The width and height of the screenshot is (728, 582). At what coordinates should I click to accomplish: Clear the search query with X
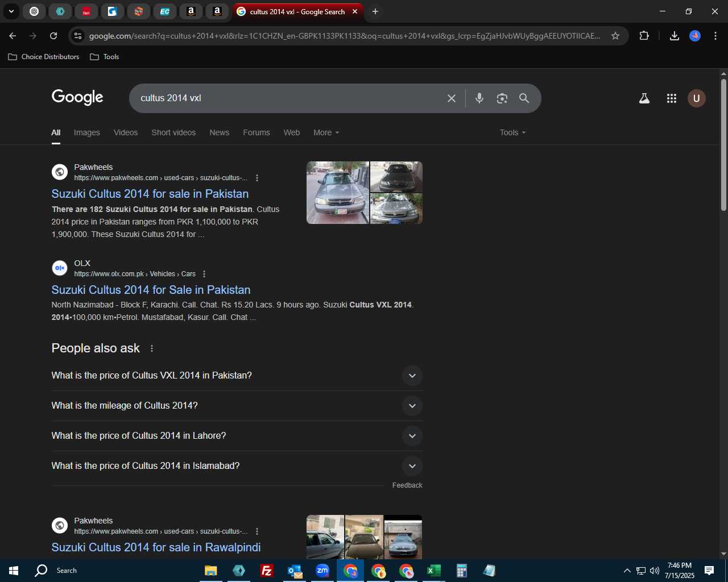click(452, 98)
